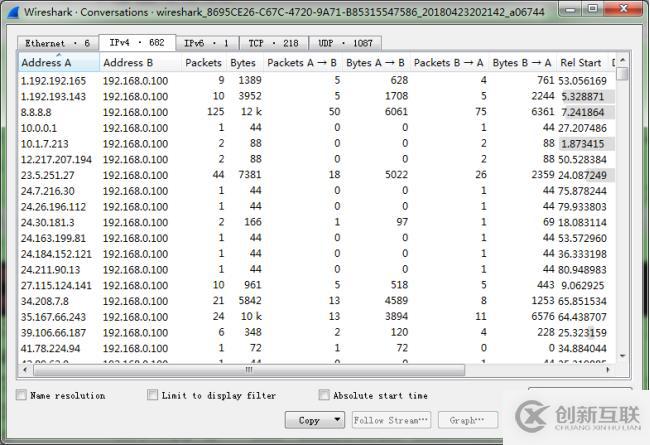Close the Conversations window

(623, 9)
